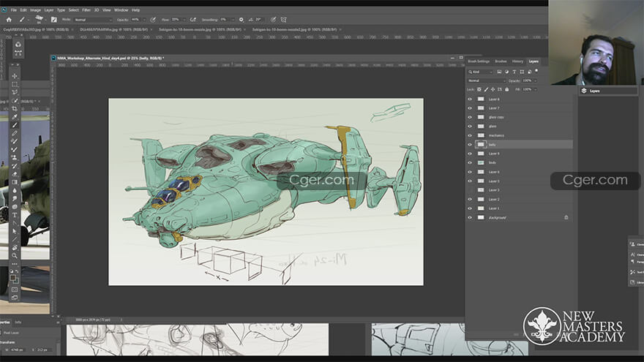Filter layers by smart objects icon

(529, 72)
